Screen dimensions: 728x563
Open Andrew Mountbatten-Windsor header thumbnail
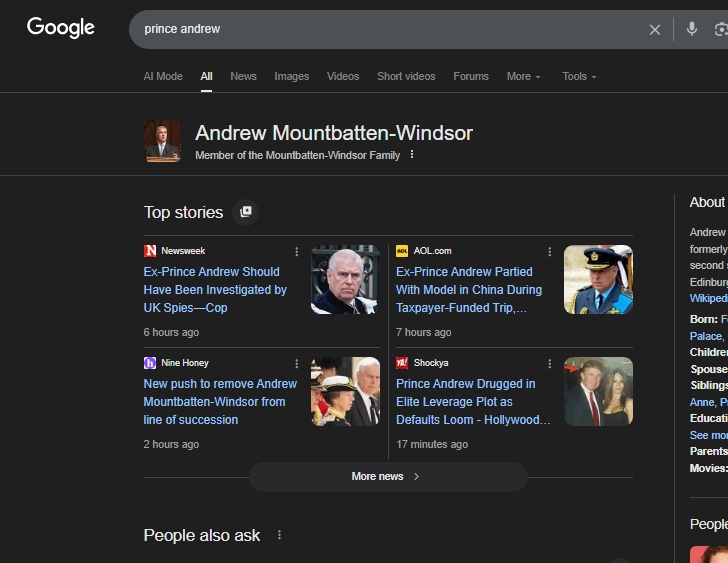pyautogui.click(x=162, y=142)
